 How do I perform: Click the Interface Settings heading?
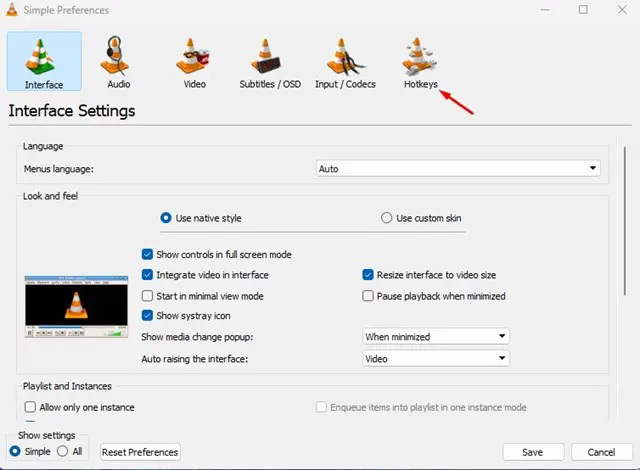[72, 111]
